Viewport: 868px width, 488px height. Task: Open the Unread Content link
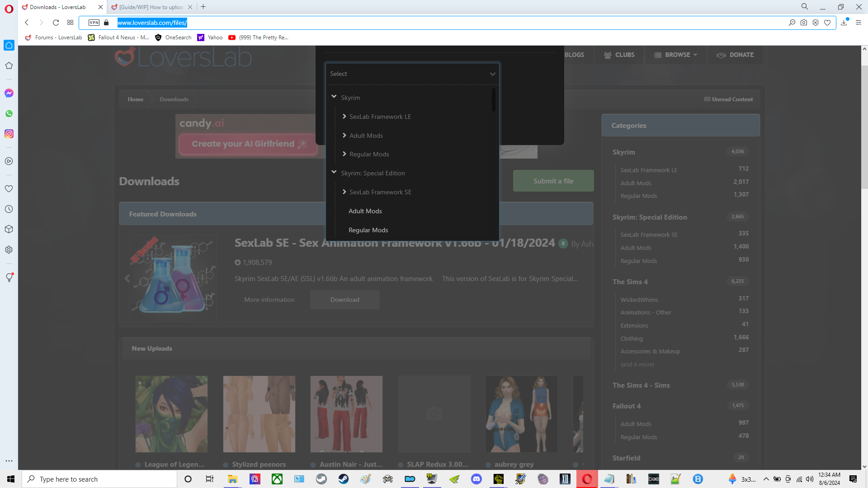(729, 99)
